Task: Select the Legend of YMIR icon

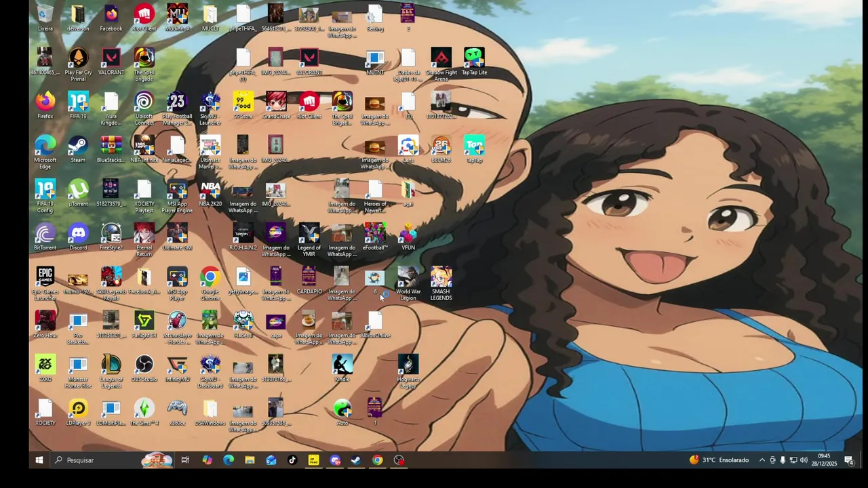Action: coord(309,241)
